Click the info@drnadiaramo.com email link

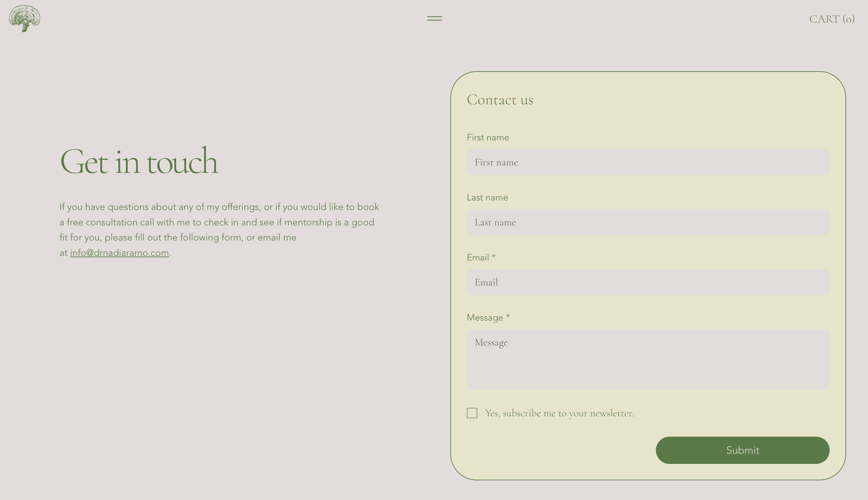(x=119, y=253)
